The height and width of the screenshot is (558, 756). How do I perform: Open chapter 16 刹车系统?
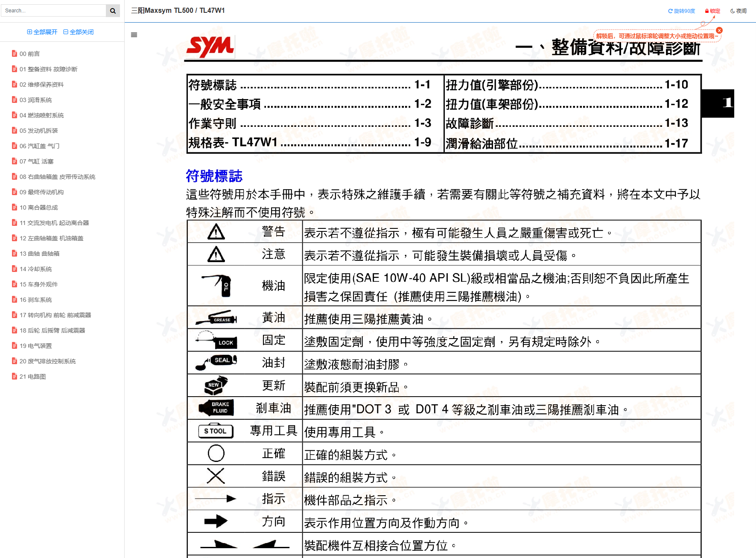click(x=35, y=300)
